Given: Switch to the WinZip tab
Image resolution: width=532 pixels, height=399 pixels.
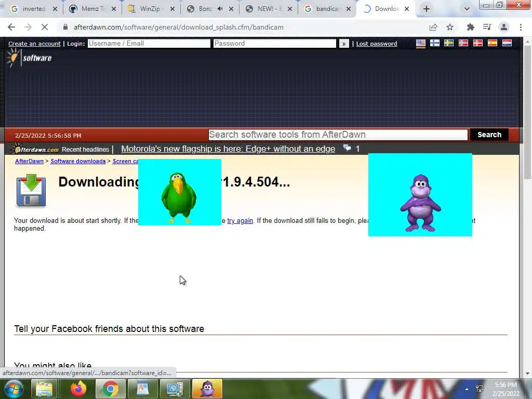Looking at the screenshot, I should (151, 9).
